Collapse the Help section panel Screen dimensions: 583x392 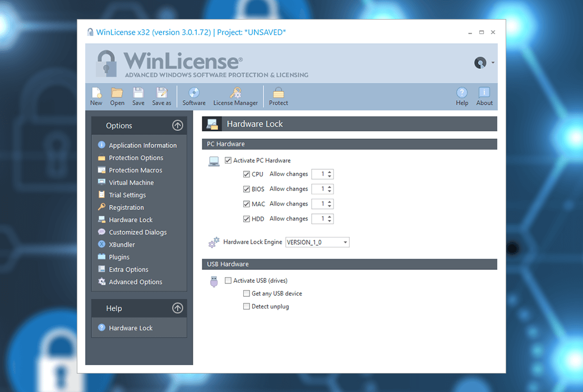[x=178, y=308]
